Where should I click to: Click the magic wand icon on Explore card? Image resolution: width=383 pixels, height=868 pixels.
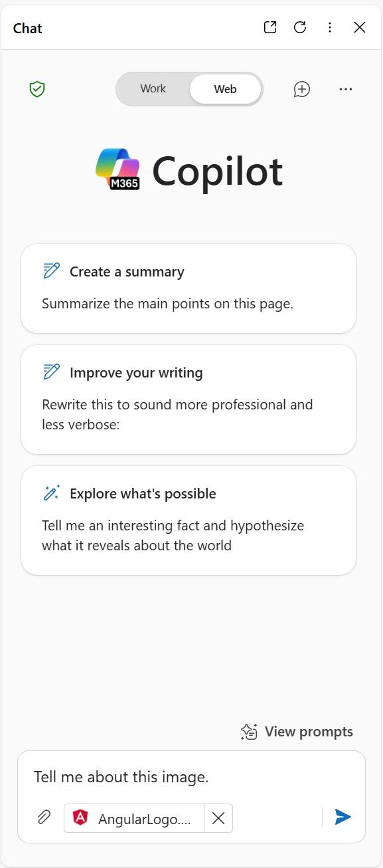pyautogui.click(x=51, y=492)
